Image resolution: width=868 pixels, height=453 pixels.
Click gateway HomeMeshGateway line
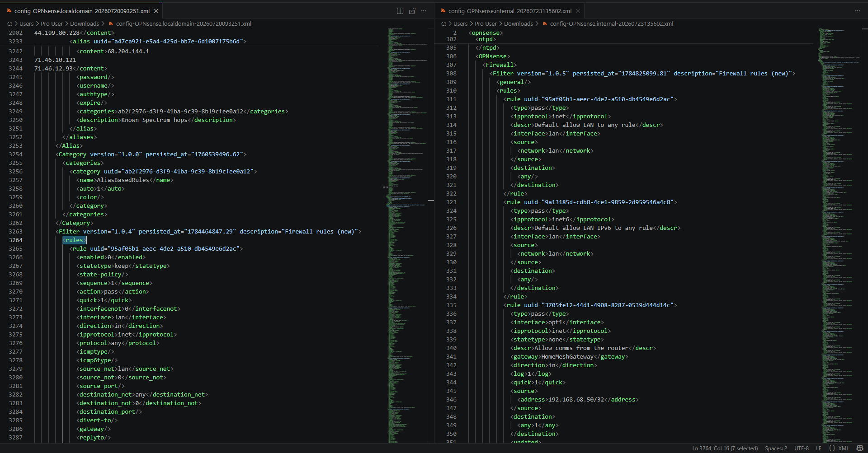[570, 357]
